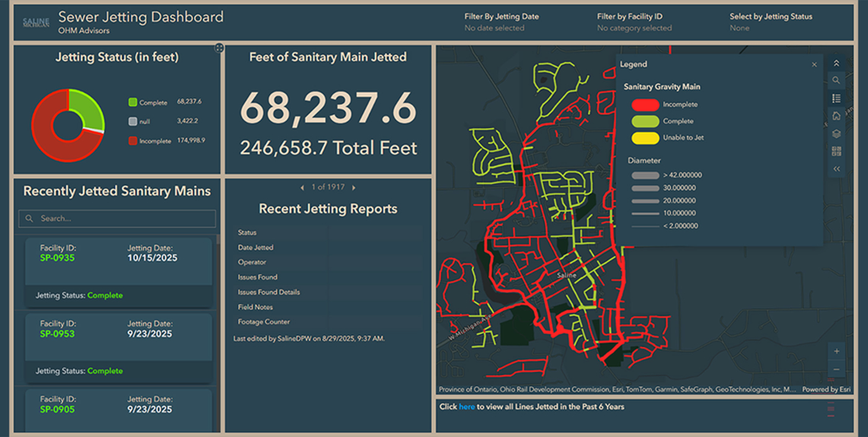
Task: Click the '> 42.000000' diameter legend entry
Action: point(666,175)
